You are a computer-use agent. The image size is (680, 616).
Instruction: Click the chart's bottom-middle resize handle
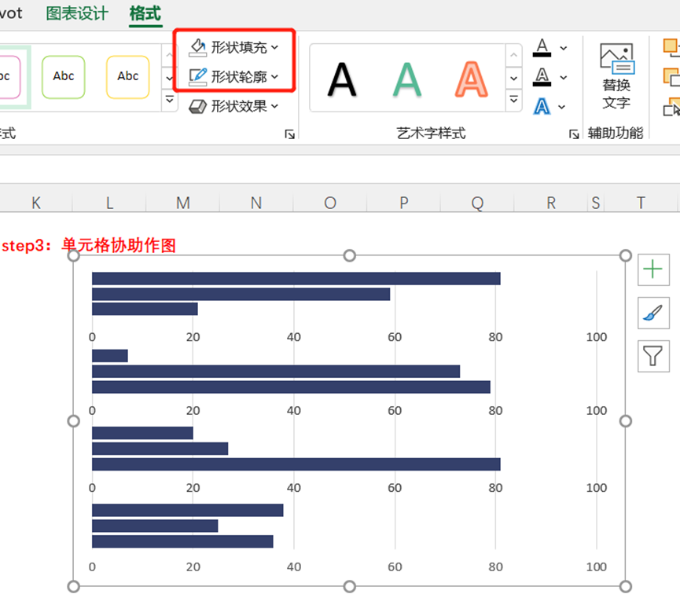(350, 586)
